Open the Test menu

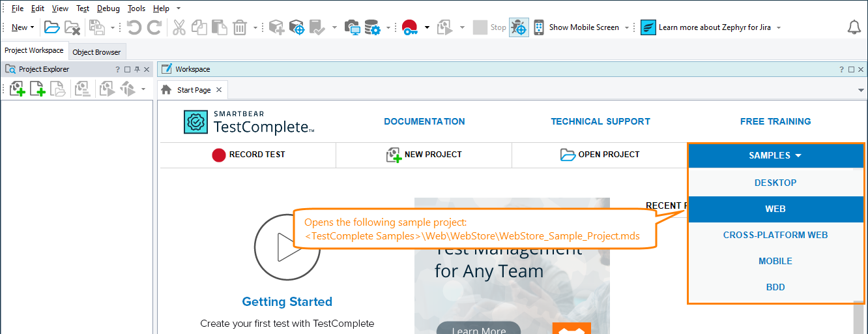(x=83, y=8)
